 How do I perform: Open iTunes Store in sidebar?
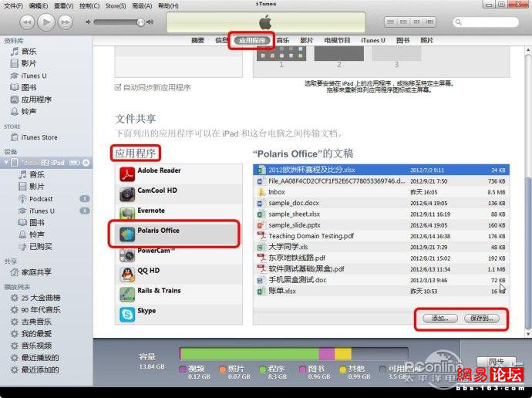coord(39,137)
